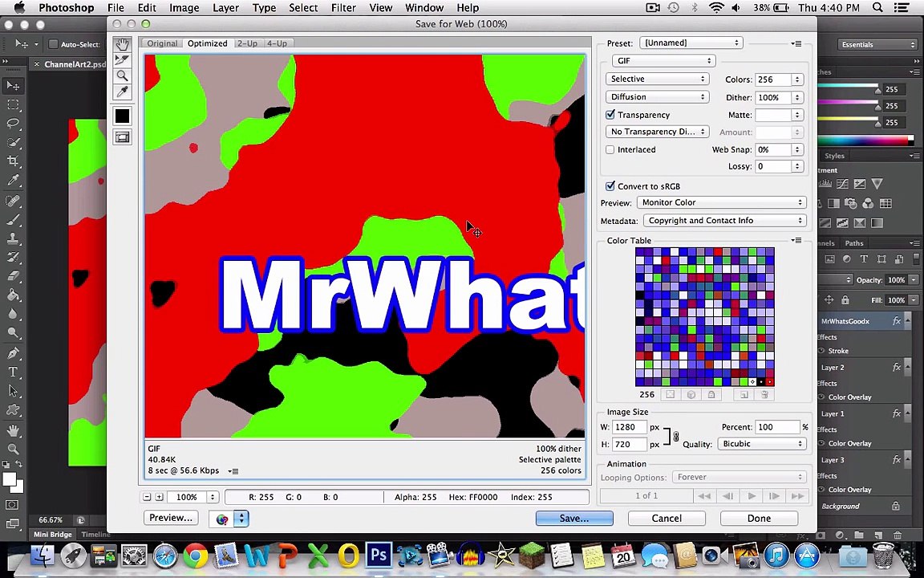Image resolution: width=924 pixels, height=578 pixels.
Task: Uncheck Convert to sRGB checkbox
Action: (x=610, y=185)
